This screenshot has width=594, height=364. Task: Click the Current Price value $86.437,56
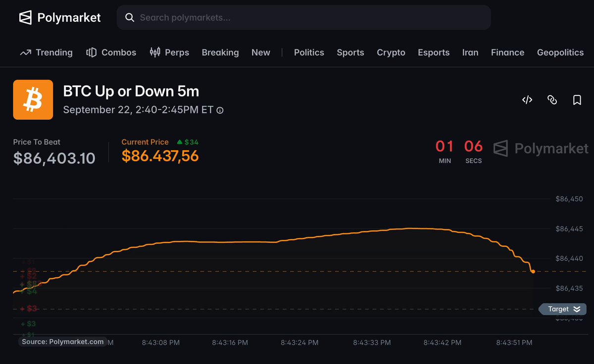point(160,156)
